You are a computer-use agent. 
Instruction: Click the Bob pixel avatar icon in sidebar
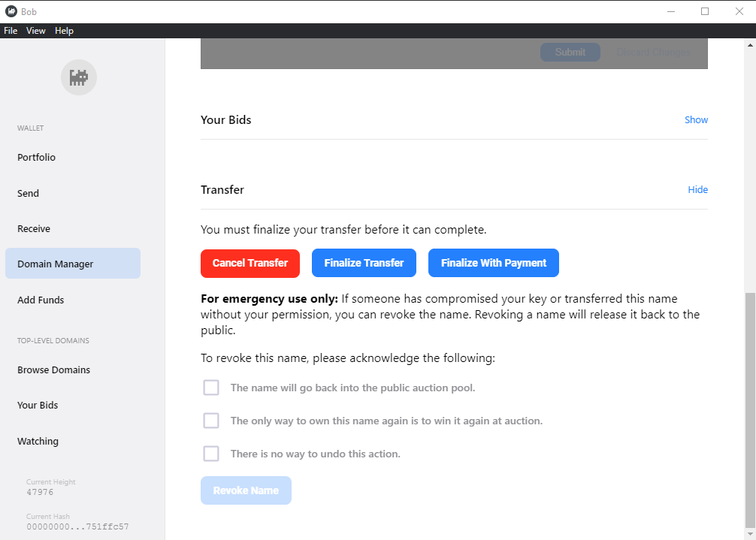click(x=79, y=77)
